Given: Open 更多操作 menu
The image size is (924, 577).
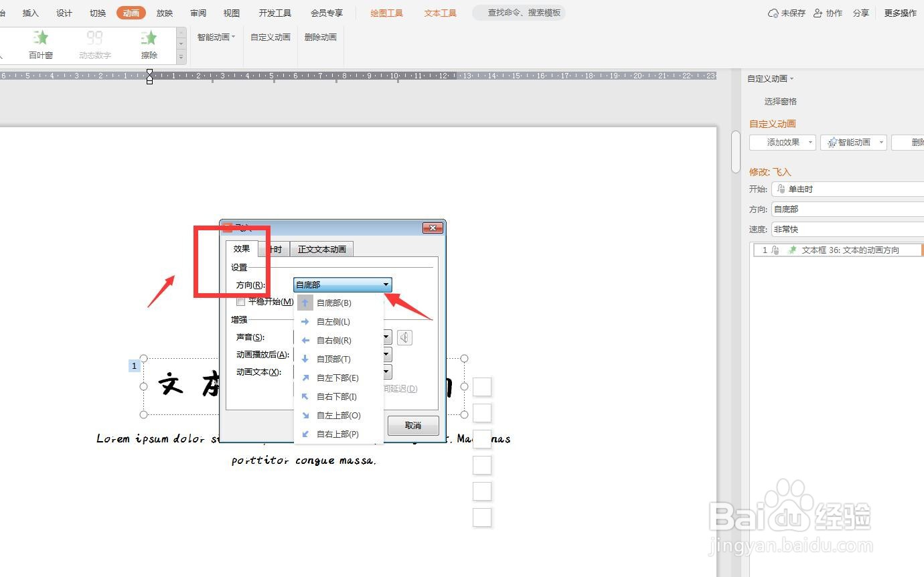Looking at the screenshot, I should [901, 13].
